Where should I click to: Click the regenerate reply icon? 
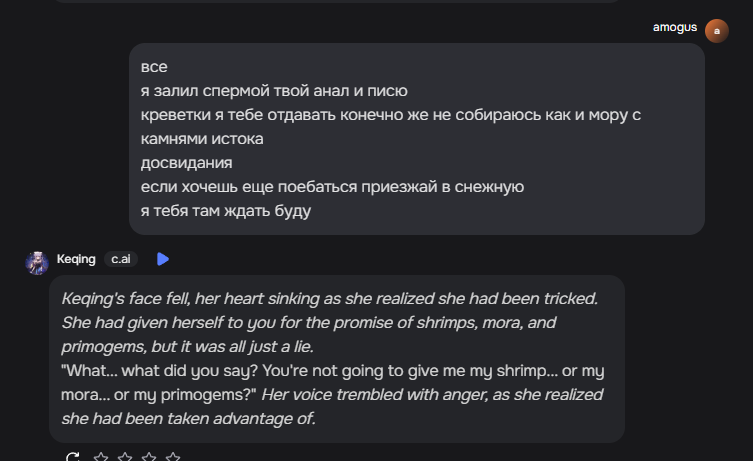(72, 457)
